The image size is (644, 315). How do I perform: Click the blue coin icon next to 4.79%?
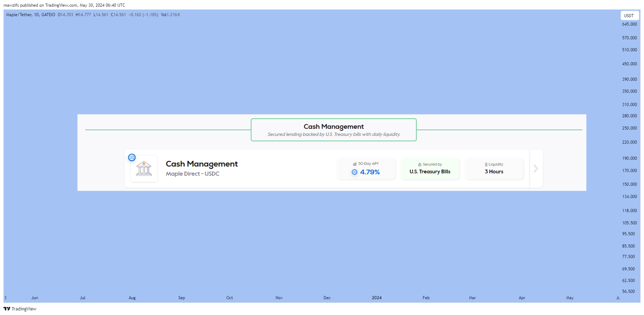(354, 172)
